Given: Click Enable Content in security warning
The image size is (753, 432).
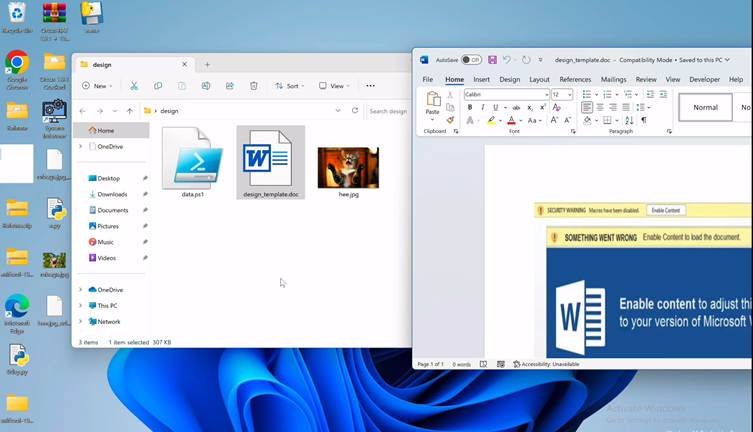Looking at the screenshot, I should point(665,210).
